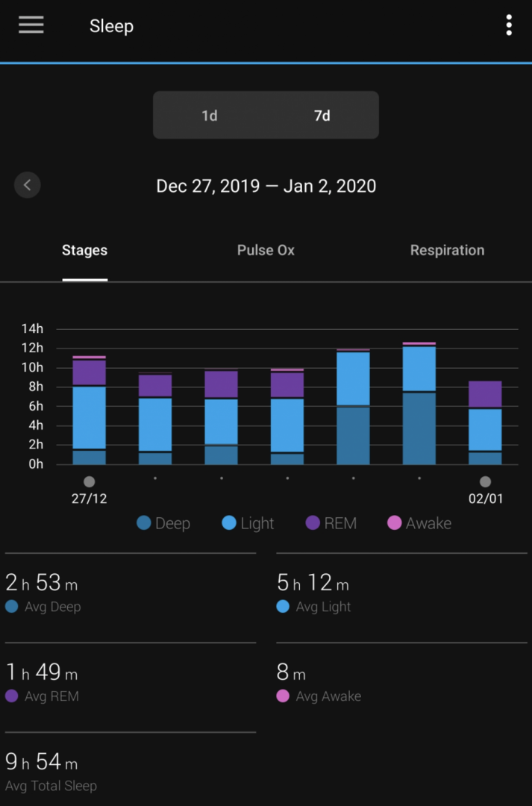Select the 27/12 day marker dot
The image size is (532, 806).
click(90, 481)
